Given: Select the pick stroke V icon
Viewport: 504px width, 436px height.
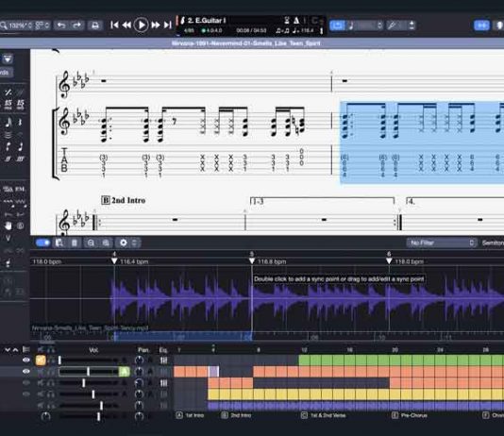Looking at the screenshot, I should point(8,238).
